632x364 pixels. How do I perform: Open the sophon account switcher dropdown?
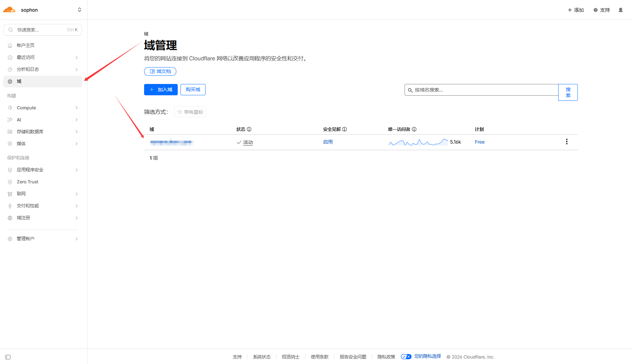(79, 10)
